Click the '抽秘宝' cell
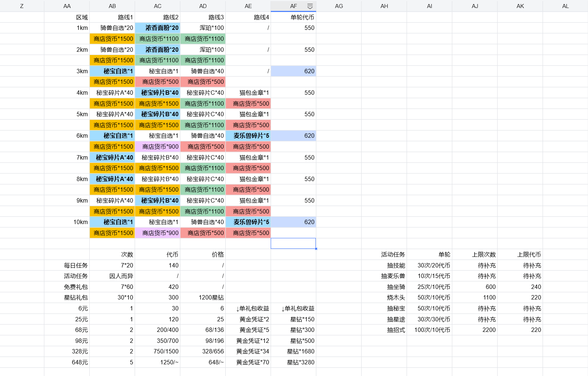Viewport: 588px width, 376px height. [384, 308]
